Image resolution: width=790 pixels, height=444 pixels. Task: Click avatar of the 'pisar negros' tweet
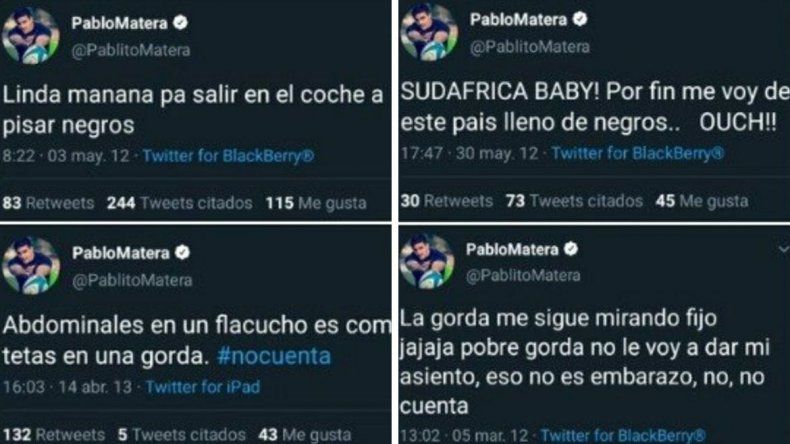31,35
